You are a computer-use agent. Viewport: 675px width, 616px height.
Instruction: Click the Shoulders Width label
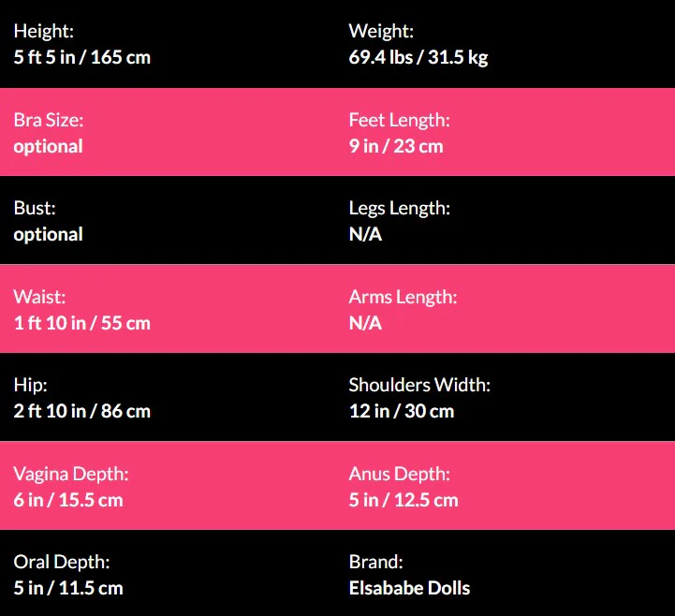pyautogui.click(x=419, y=385)
